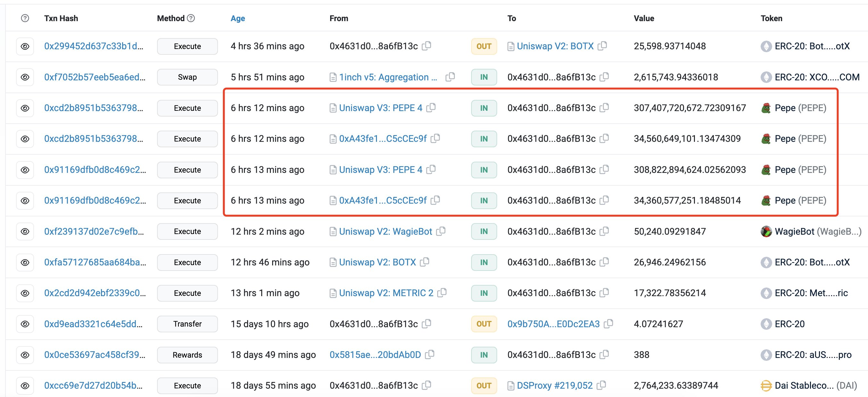Viewport: 868px width, 397px height.
Task: Preview the 0xd9ead3321c64e5dd transaction with its eye icon
Action: pyautogui.click(x=25, y=324)
